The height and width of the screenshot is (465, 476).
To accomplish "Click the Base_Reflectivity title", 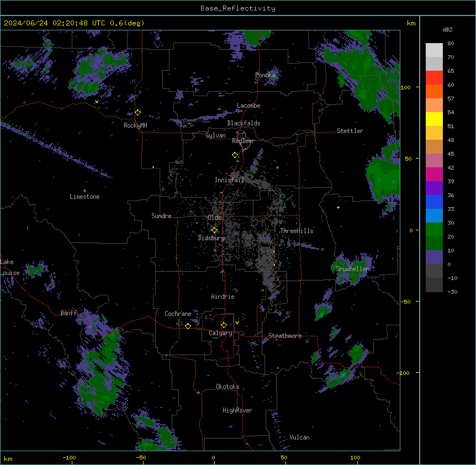I will 238,8.
